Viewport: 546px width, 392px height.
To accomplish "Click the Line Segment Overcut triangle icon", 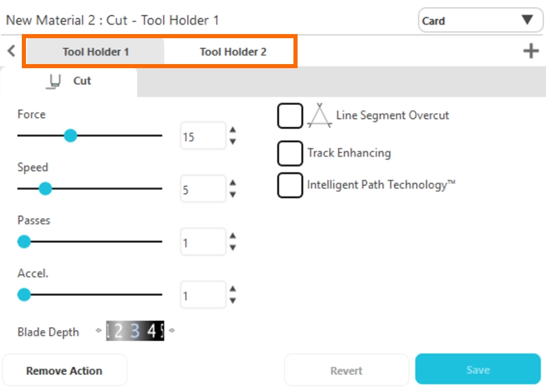I will pos(319,116).
